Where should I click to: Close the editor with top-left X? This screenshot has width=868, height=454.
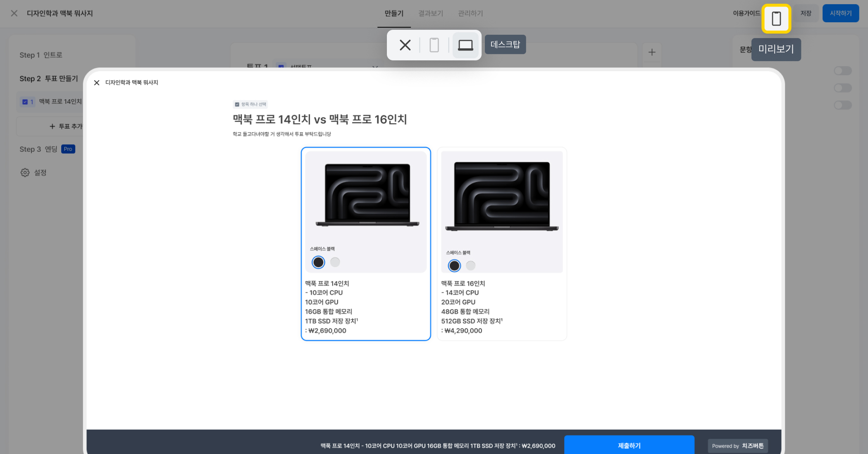pos(14,13)
